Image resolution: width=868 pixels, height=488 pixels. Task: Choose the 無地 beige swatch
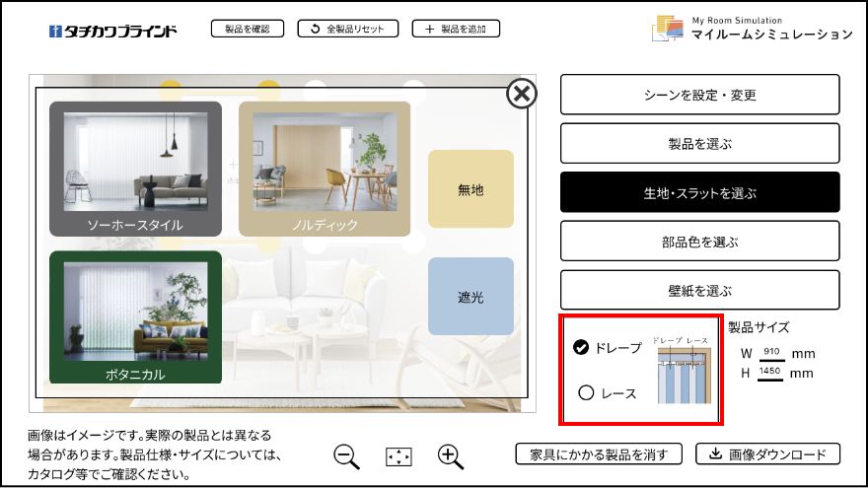tap(470, 189)
